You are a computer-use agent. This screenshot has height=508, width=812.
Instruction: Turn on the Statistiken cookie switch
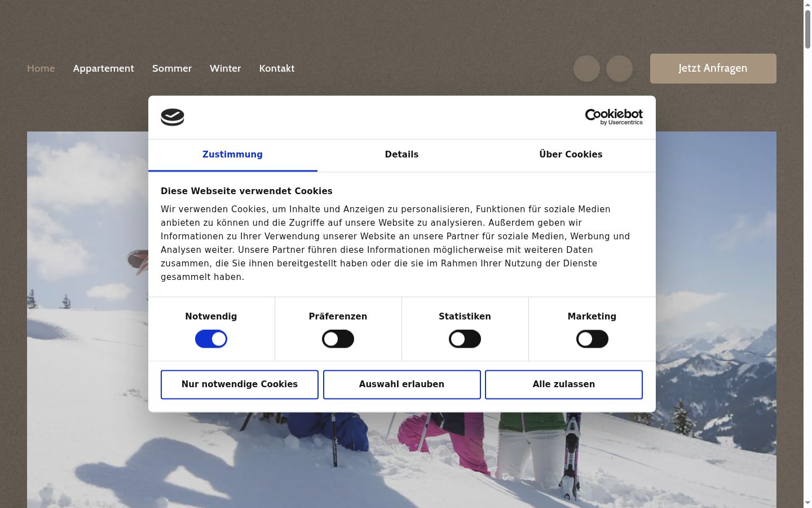click(x=465, y=339)
